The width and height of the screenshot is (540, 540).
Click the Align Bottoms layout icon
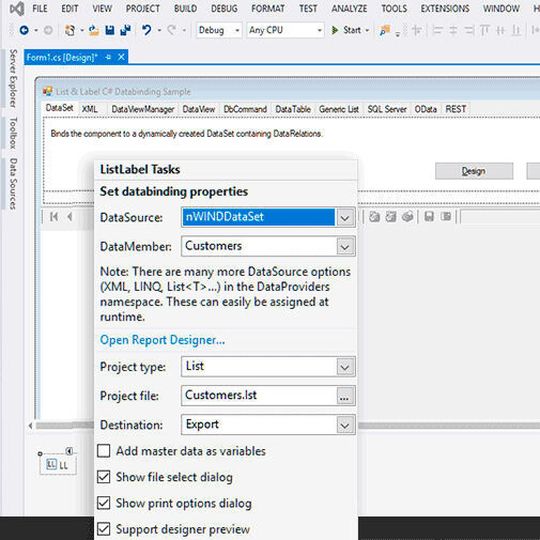coord(516,30)
